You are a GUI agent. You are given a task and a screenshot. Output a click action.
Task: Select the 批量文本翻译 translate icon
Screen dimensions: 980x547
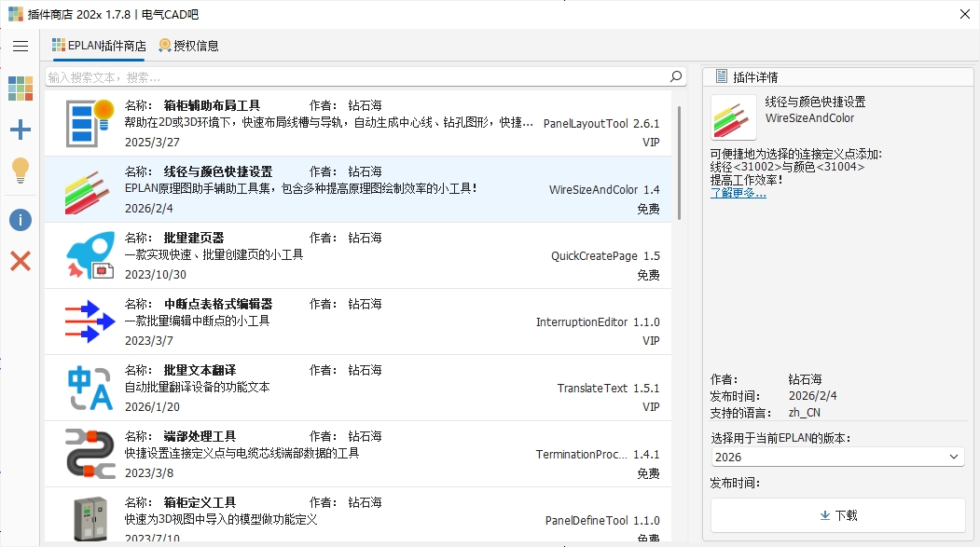tap(90, 388)
